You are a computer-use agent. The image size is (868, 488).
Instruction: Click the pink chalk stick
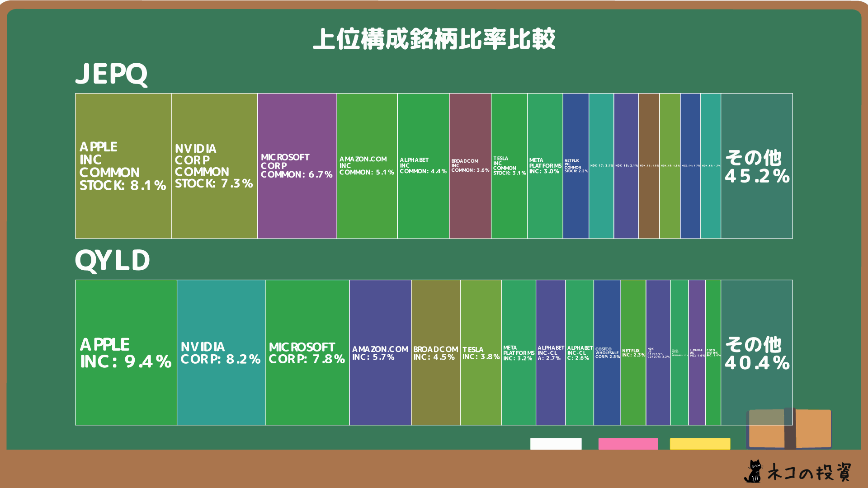click(628, 444)
